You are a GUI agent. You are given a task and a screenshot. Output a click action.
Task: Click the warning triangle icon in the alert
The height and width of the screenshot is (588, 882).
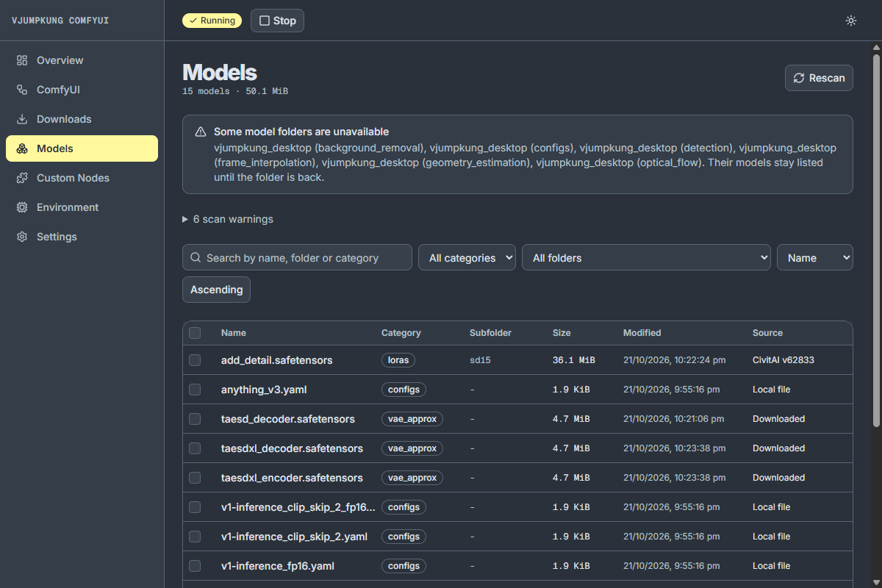click(x=201, y=132)
